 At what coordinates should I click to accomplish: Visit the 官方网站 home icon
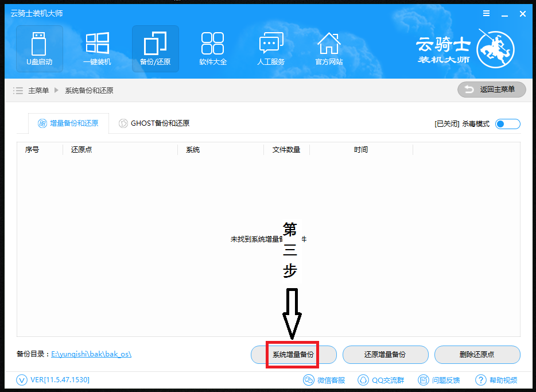(x=329, y=49)
